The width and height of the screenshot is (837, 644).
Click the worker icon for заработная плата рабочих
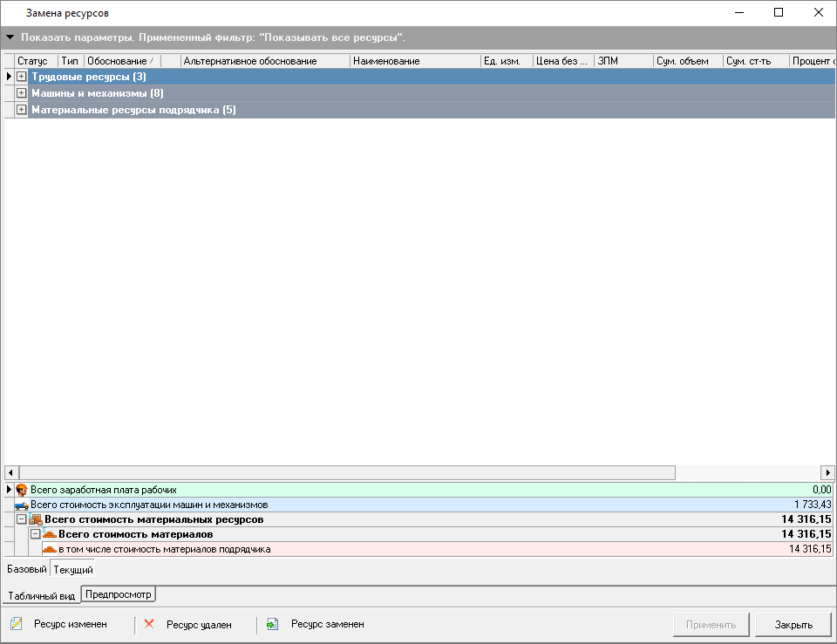(22, 490)
